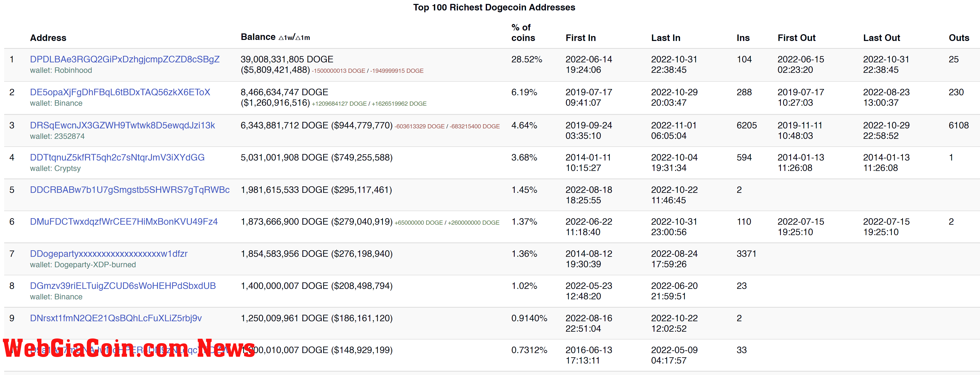Screen dimensions: 980x375
Task: Click Last In date 2022-11-01 06:05:04
Action: (674, 130)
